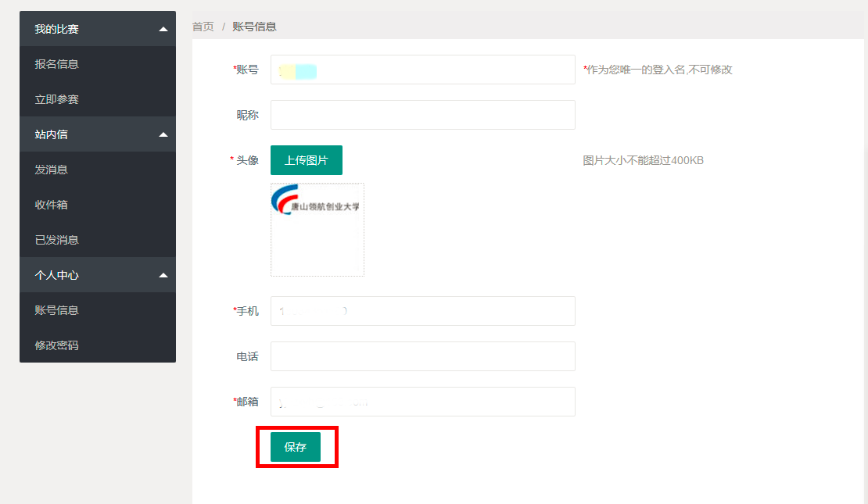View 已发消息 sent messages
This screenshot has height=504, width=868.
click(x=57, y=240)
